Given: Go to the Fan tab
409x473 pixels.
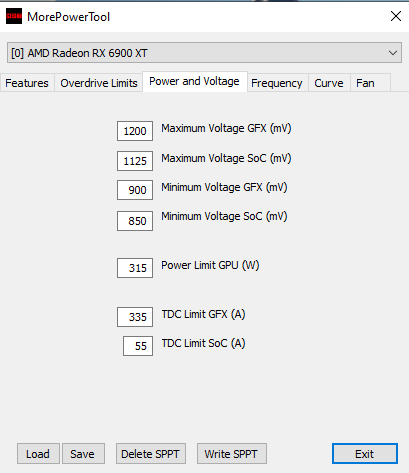Looking at the screenshot, I should pyautogui.click(x=365, y=83).
